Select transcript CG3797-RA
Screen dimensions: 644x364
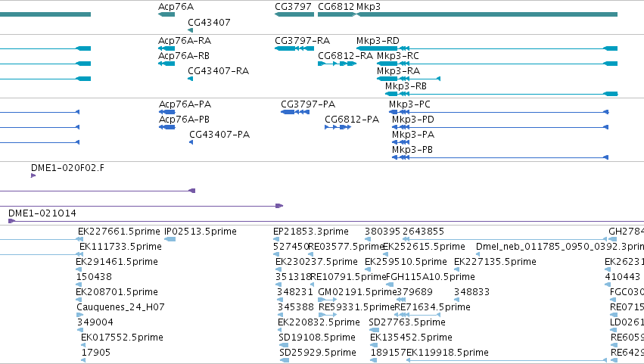pos(302,41)
